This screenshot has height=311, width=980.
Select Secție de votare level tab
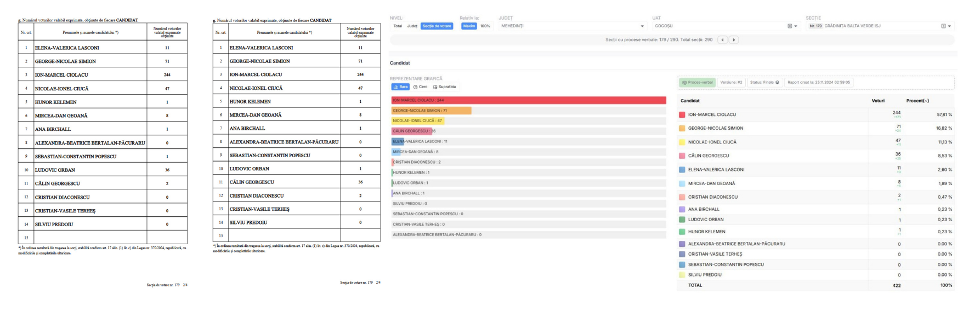click(437, 26)
